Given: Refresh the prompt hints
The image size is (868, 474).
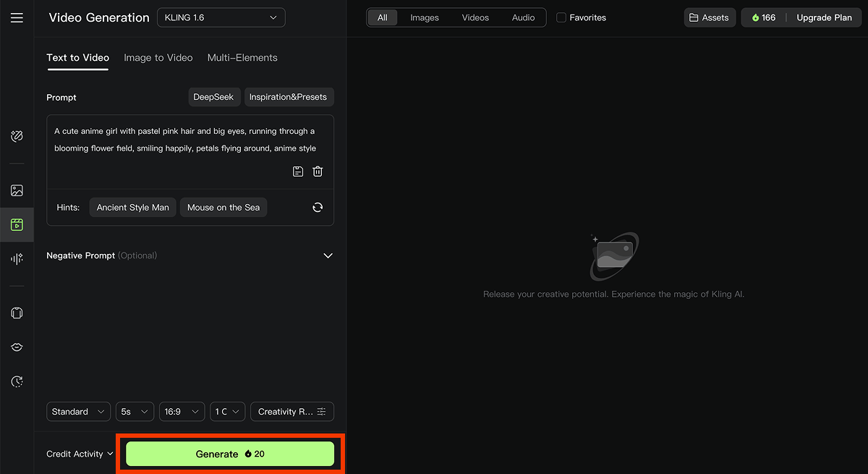Looking at the screenshot, I should pyautogui.click(x=318, y=208).
